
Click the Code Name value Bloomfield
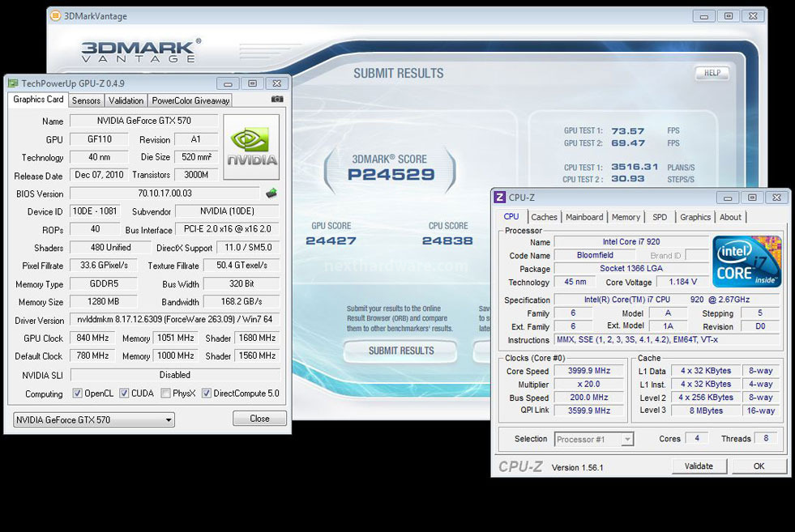point(595,255)
